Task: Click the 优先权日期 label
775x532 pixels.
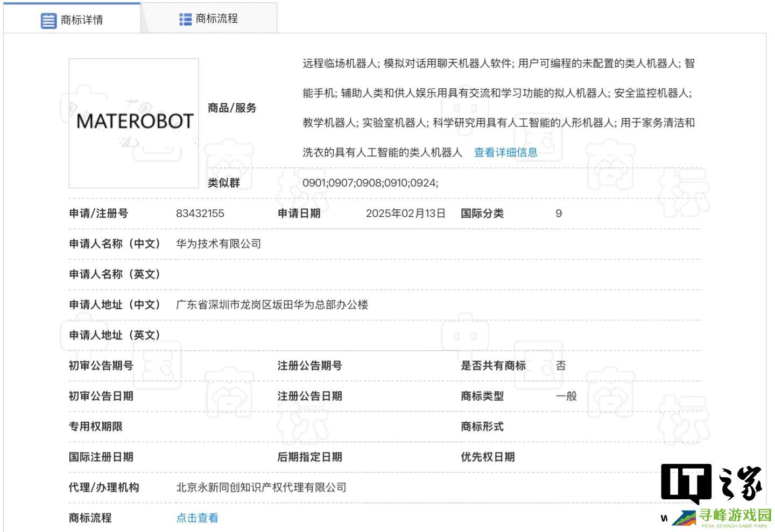Action: point(488,457)
